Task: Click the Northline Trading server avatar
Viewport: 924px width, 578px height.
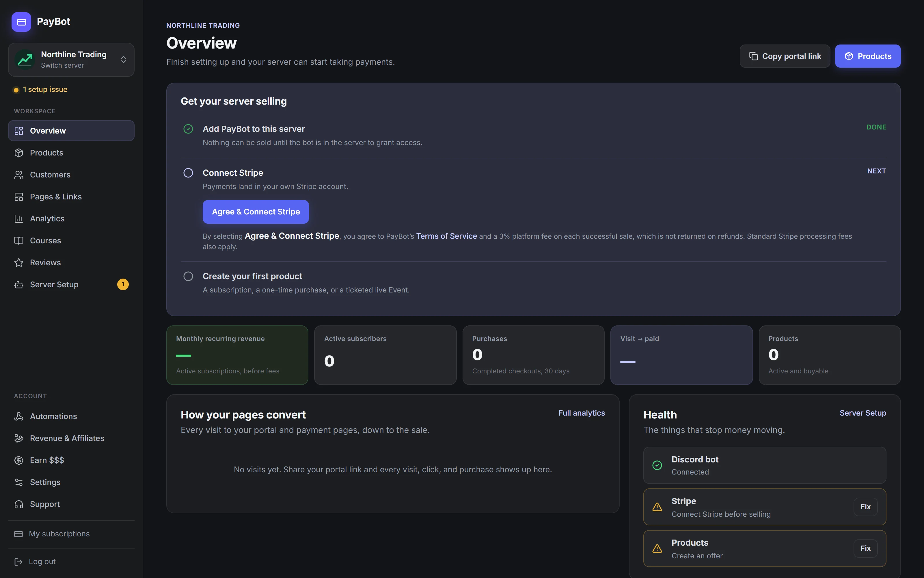Action: click(x=25, y=60)
